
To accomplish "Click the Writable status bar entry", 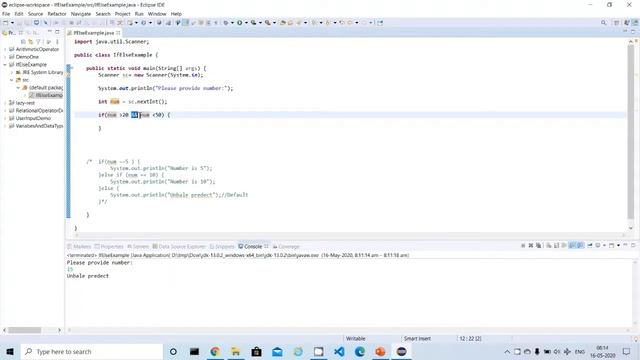I will click(x=356, y=338).
